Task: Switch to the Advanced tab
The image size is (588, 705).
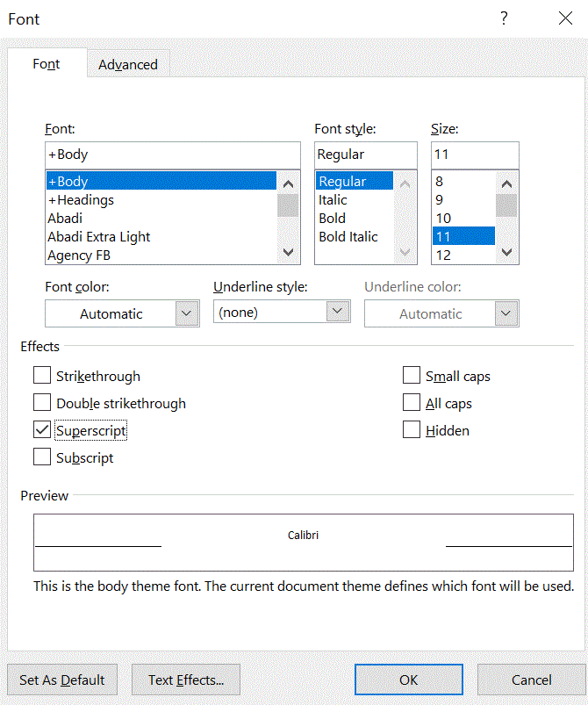Action: click(x=128, y=64)
